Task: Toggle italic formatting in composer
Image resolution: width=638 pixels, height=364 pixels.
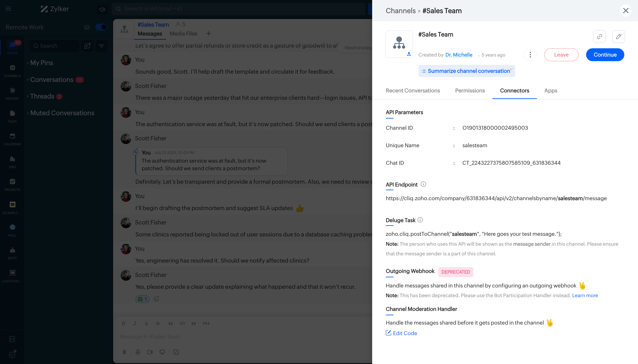Action: tap(135, 323)
